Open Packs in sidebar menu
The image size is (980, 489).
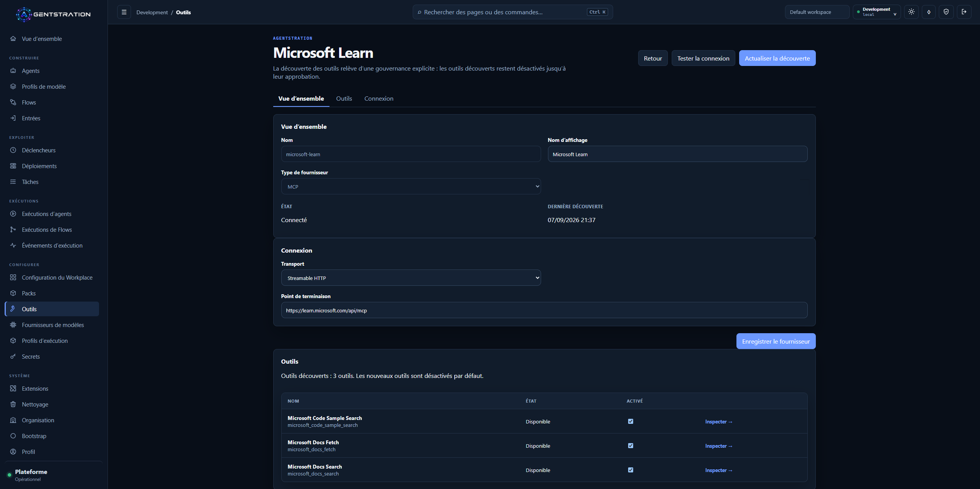(52, 293)
